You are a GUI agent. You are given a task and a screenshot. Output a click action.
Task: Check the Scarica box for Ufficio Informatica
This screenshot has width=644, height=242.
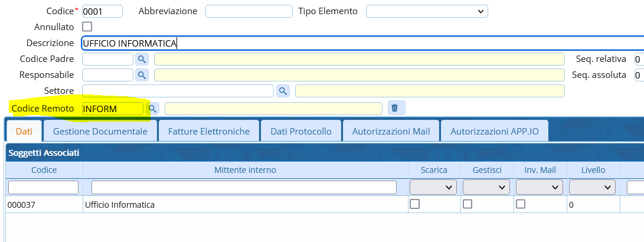(x=415, y=204)
